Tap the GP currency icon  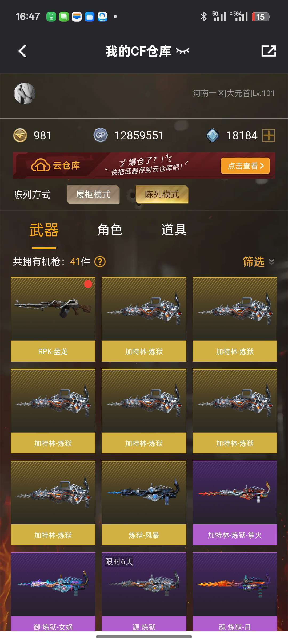pos(101,135)
